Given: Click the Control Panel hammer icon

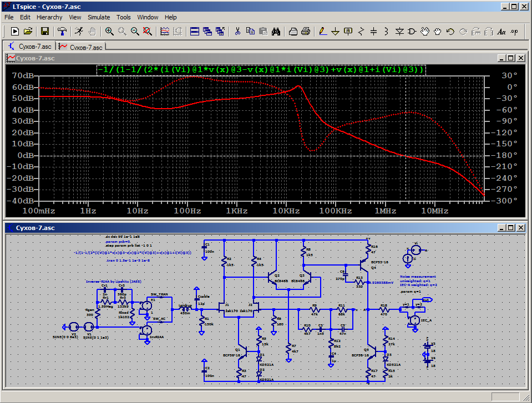Looking at the screenshot, I should pos(62,31).
